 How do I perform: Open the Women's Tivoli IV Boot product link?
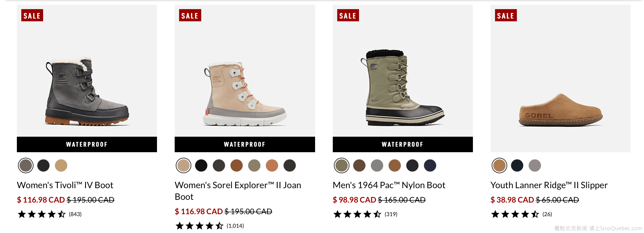click(65, 185)
